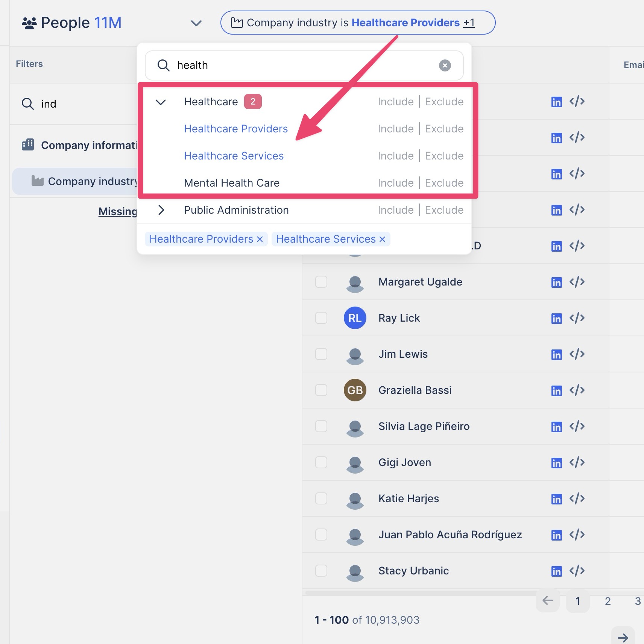This screenshot has width=644, height=644.
Task: Check the box for Gigi Joven
Action: tap(321, 462)
